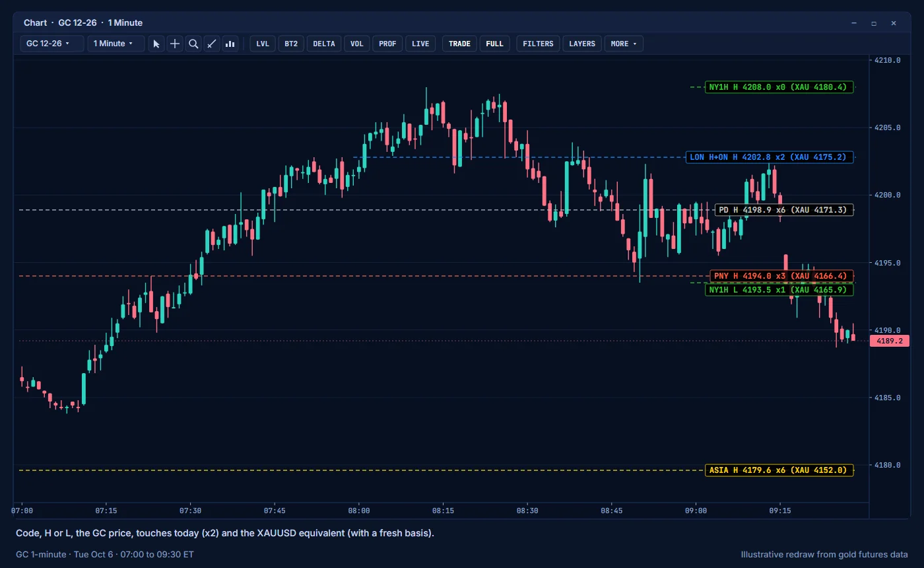924x568 pixels.
Task: Select the arrow pointer tool
Action: click(156, 44)
